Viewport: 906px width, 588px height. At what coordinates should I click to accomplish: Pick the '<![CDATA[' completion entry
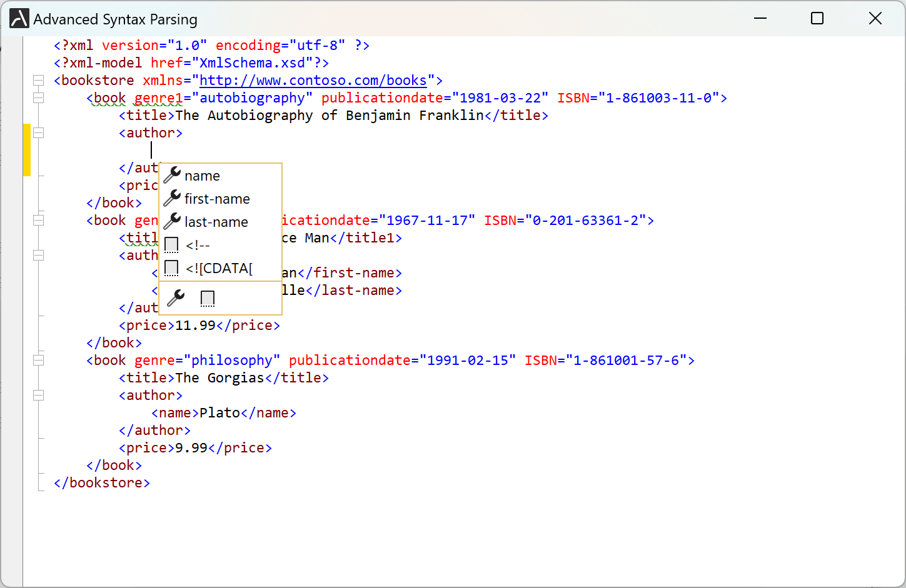click(x=221, y=268)
